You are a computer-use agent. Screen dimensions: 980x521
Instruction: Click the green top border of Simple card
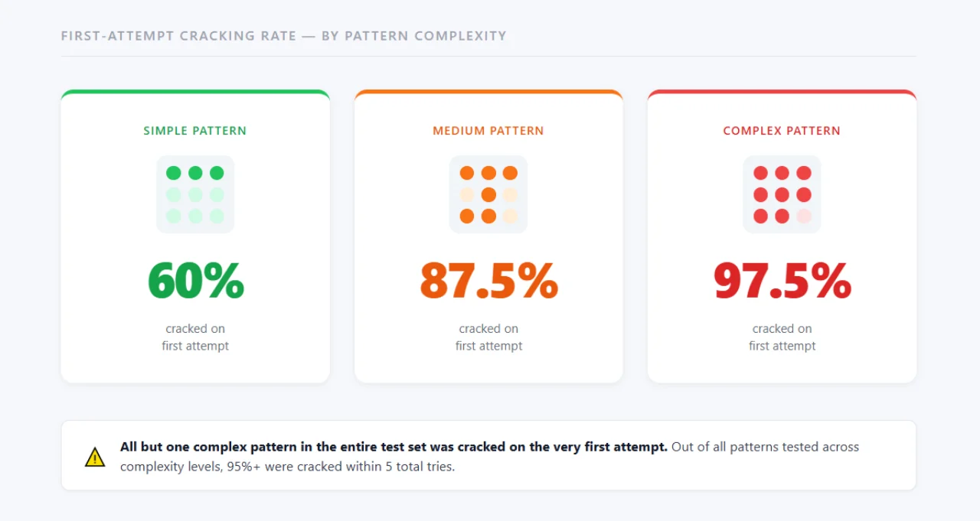195,92
